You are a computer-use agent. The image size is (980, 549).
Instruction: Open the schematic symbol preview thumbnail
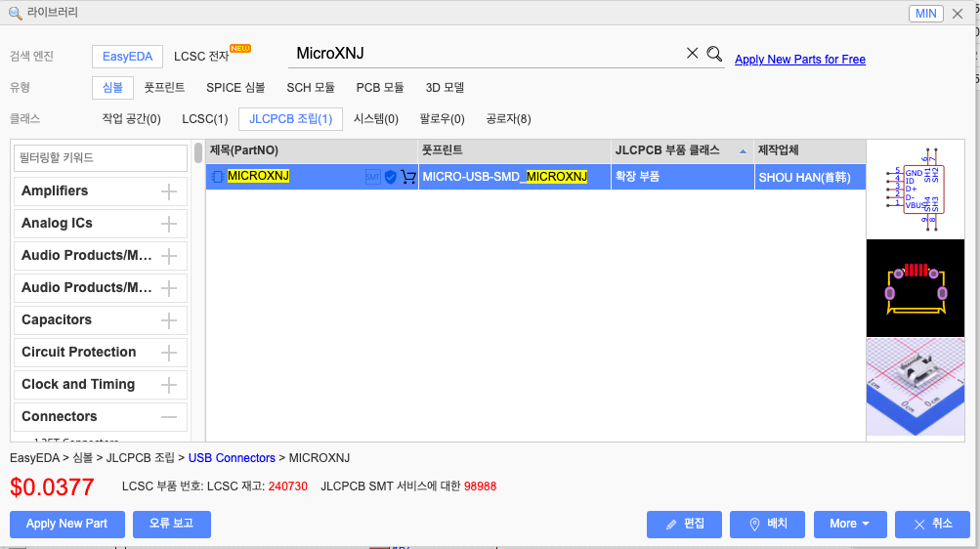pyautogui.click(x=915, y=190)
